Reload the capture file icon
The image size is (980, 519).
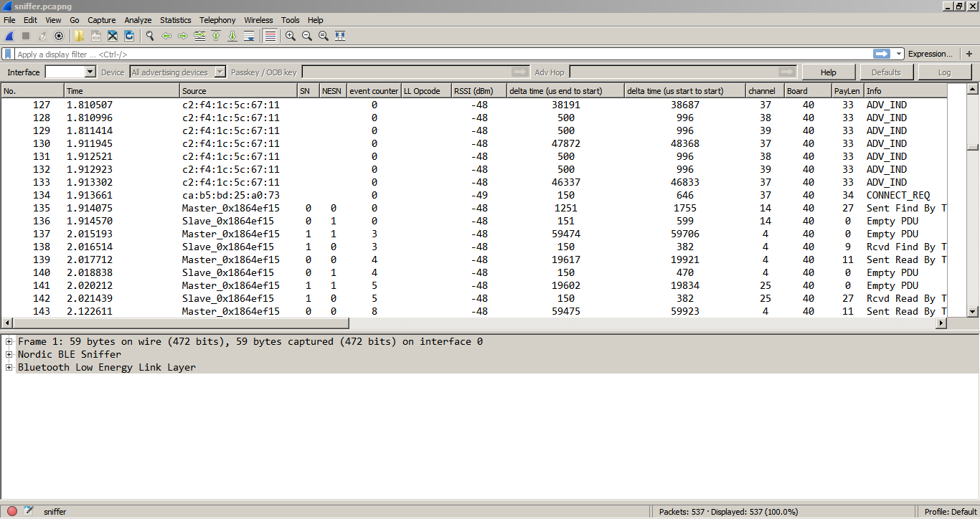[129, 36]
